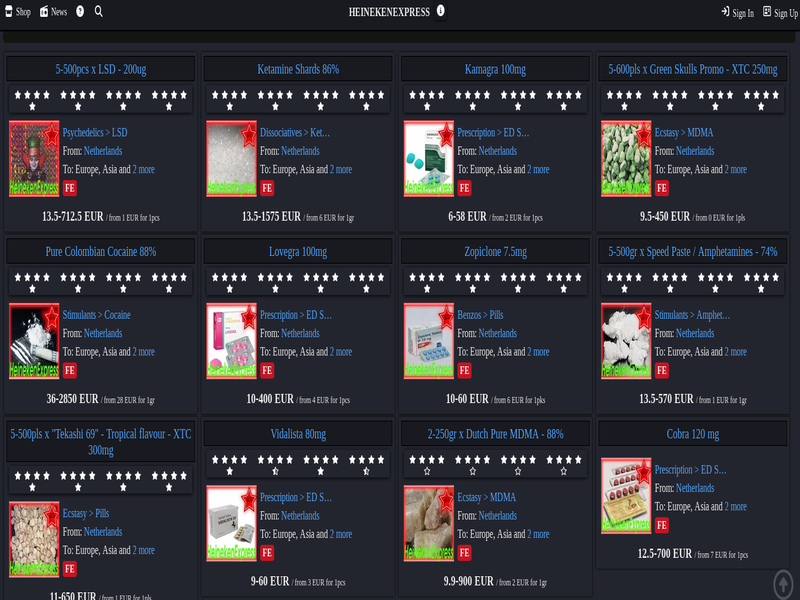
Task: Expand '2 more' destinations on Lovegra 100mg card
Action: coord(341,352)
